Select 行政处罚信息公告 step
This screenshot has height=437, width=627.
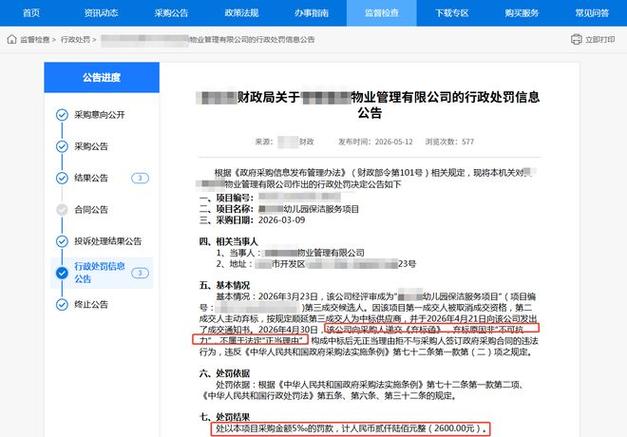100,272
